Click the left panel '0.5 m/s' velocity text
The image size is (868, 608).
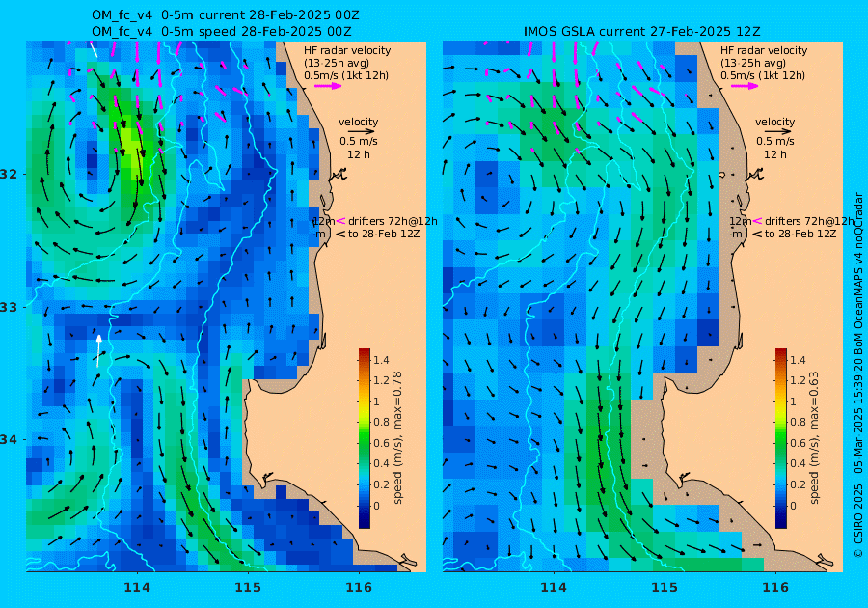pyautogui.click(x=359, y=141)
